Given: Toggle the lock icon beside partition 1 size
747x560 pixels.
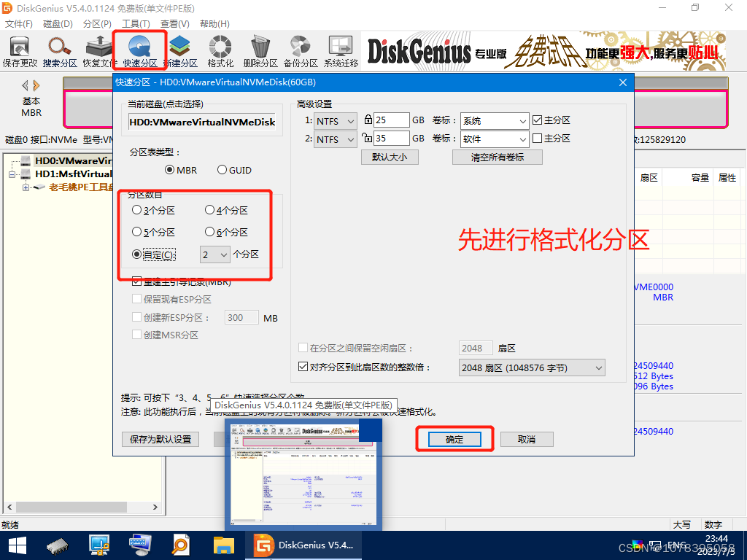Looking at the screenshot, I should pyautogui.click(x=368, y=119).
